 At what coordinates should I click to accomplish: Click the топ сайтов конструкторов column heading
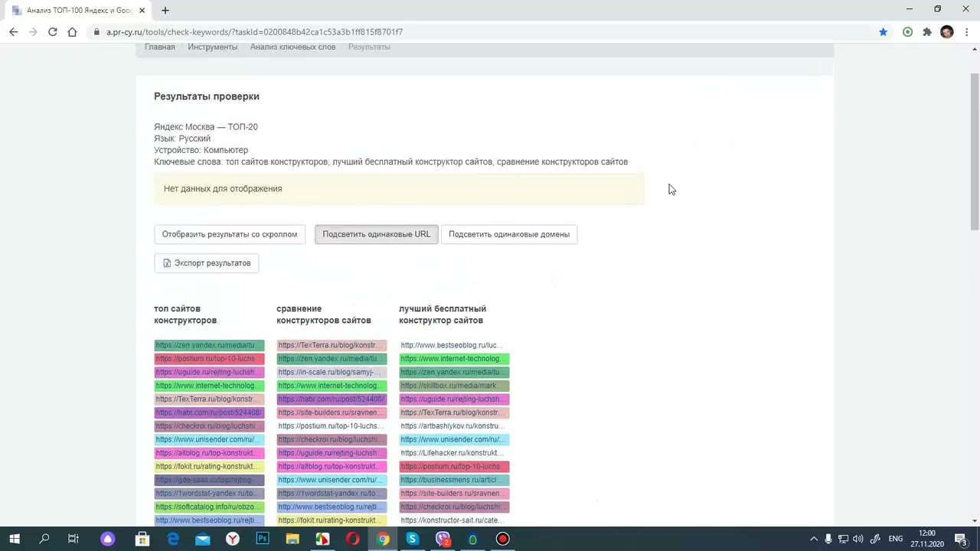(185, 315)
